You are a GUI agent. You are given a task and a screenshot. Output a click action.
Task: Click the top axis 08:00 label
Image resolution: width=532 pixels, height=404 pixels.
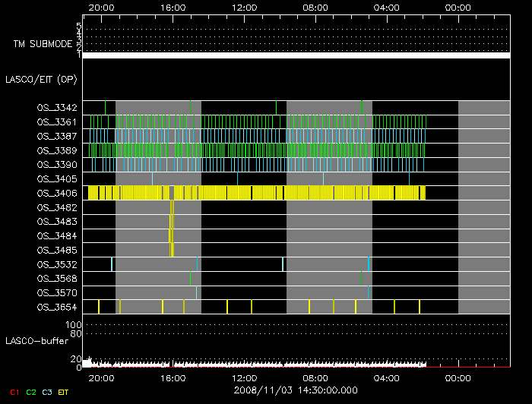point(315,8)
